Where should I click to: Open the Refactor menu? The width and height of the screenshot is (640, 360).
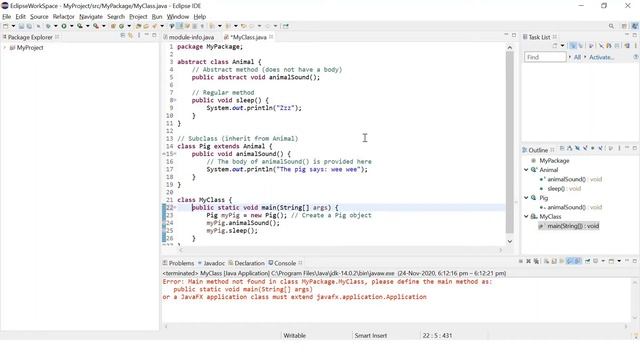pyautogui.click(x=64, y=17)
